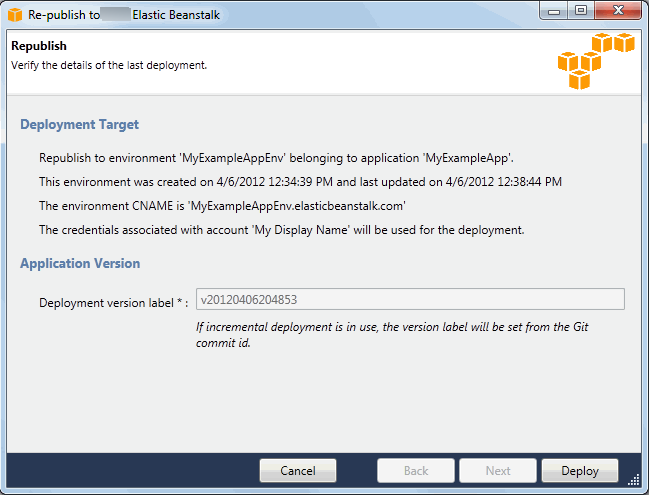This screenshot has height=495, width=649.
Task: Select the Deployment Target section heading
Action: pyautogui.click(x=80, y=125)
